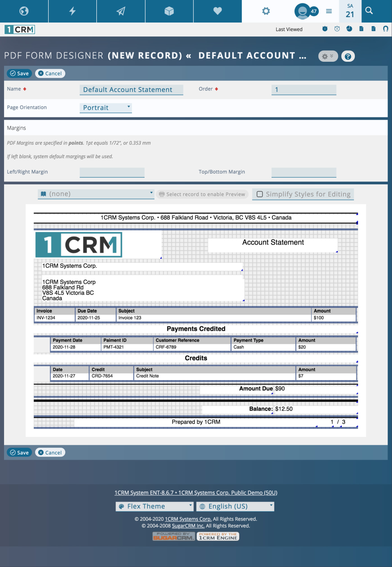Open the first document last viewed item
Screen dimensions: 392x567
pyautogui.click(x=361, y=29)
